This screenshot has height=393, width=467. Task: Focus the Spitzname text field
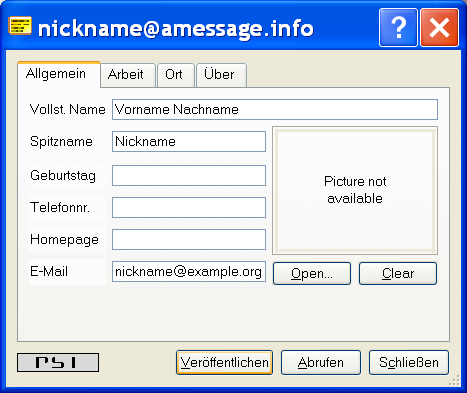[x=189, y=141]
